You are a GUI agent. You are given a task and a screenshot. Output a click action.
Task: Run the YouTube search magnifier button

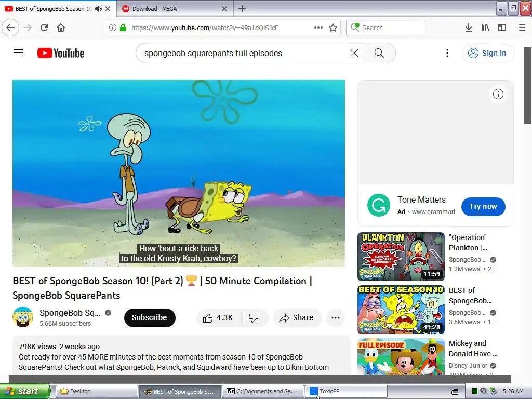[x=379, y=54]
